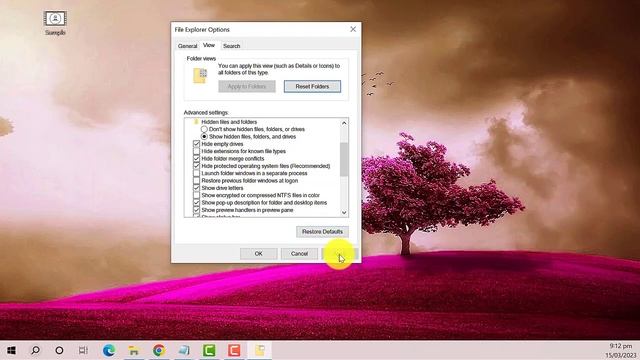640x360 pixels.
Task: Select Show hidden files, folders, and drives
Action: (x=204, y=137)
